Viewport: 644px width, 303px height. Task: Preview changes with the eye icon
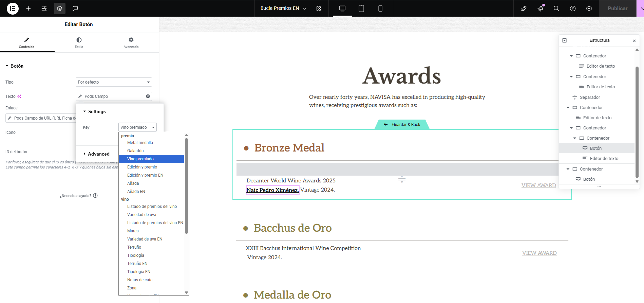589,8
